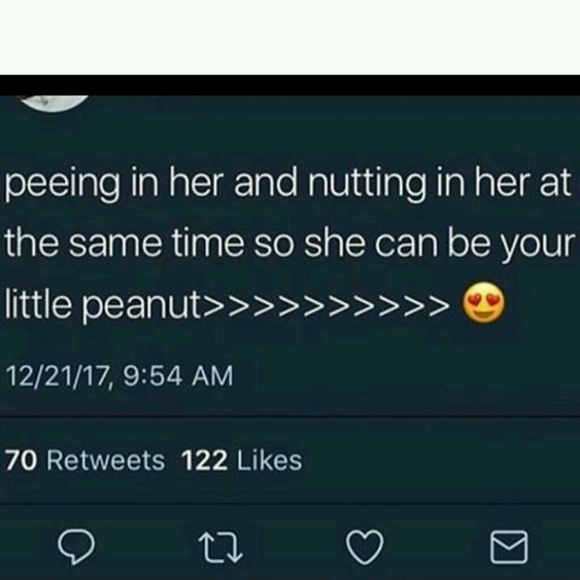Click the second line starting "the same time"

pyautogui.click(x=290, y=244)
